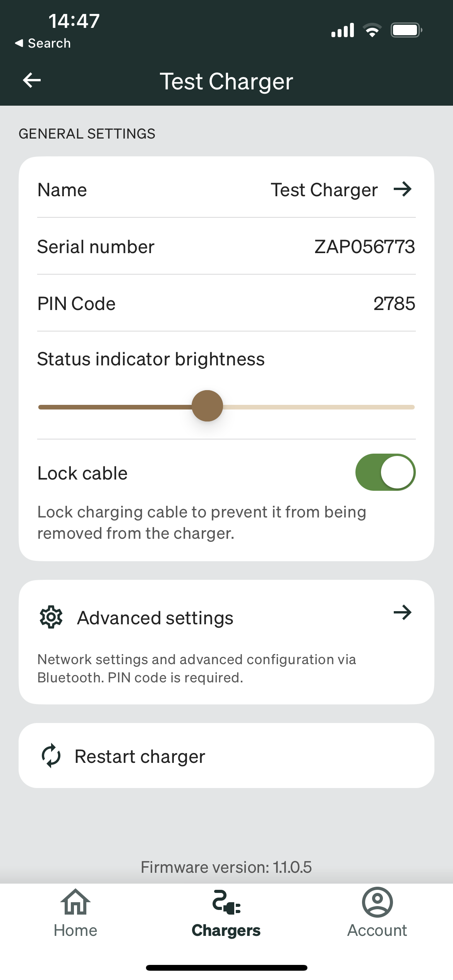
Task: Open the Home tab icon
Action: 75,902
